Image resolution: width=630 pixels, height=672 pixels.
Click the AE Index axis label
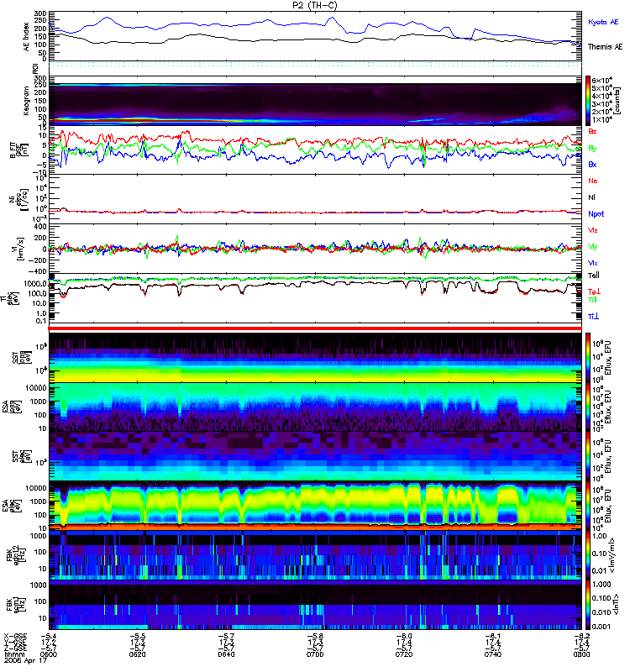pyautogui.click(x=27, y=37)
